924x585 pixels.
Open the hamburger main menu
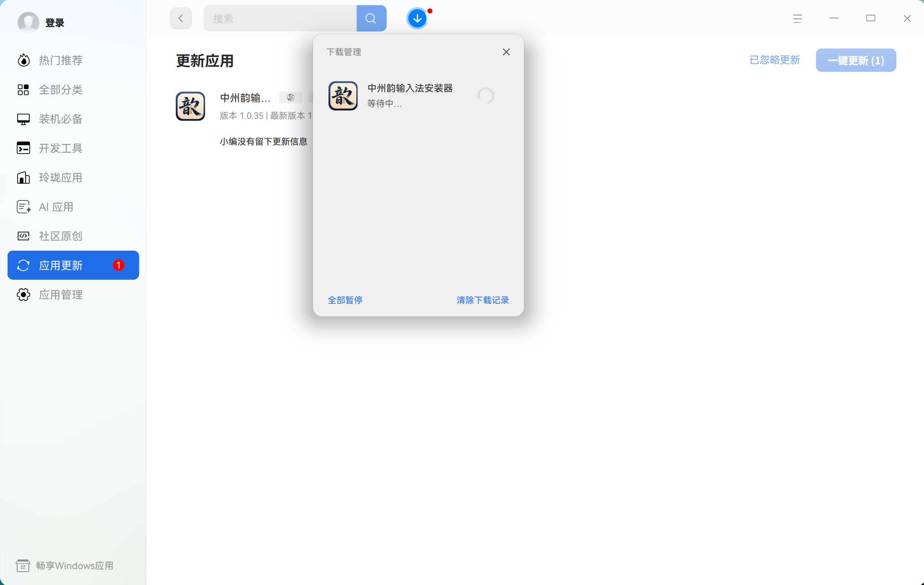[797, 18]
